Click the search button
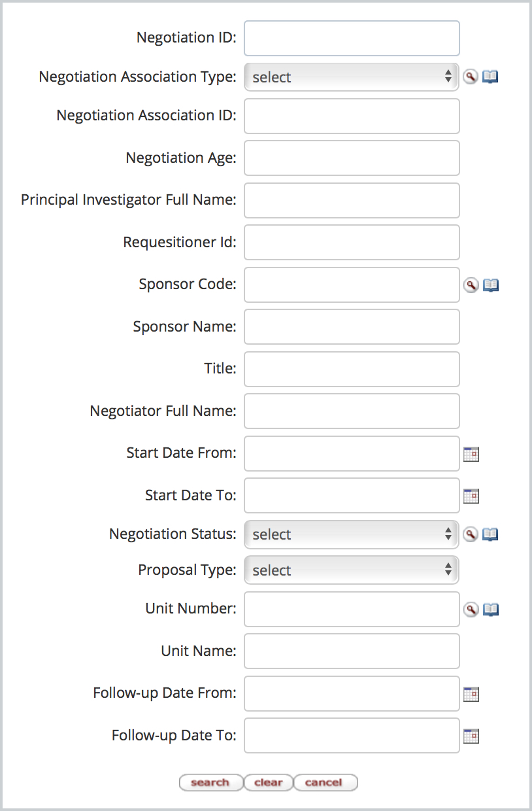 (210, 782)
